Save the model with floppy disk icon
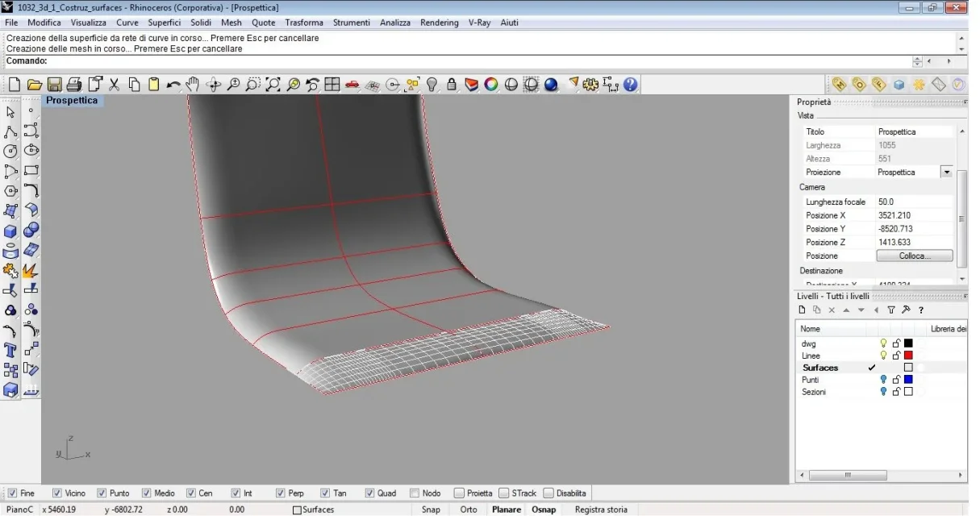 click(54, 85)
